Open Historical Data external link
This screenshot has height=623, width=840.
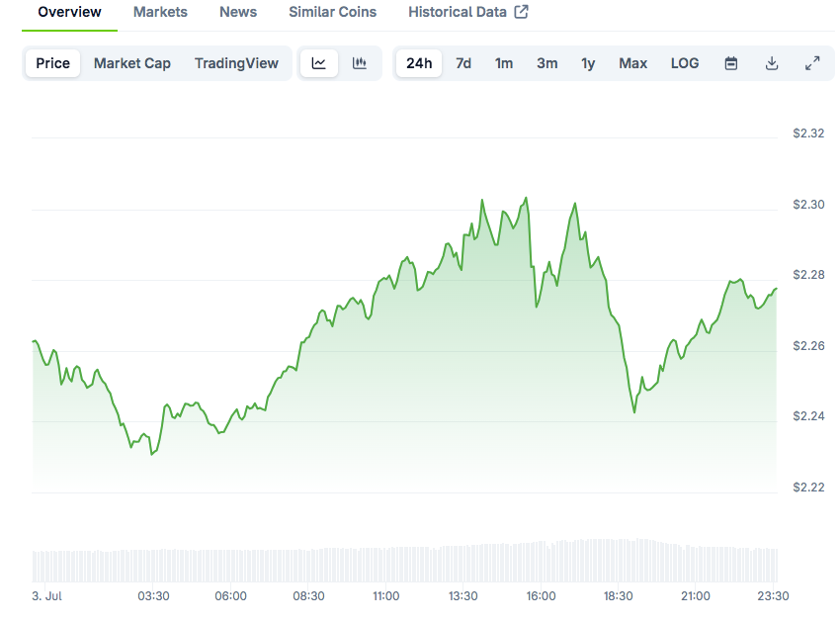[x=468, y=12]
